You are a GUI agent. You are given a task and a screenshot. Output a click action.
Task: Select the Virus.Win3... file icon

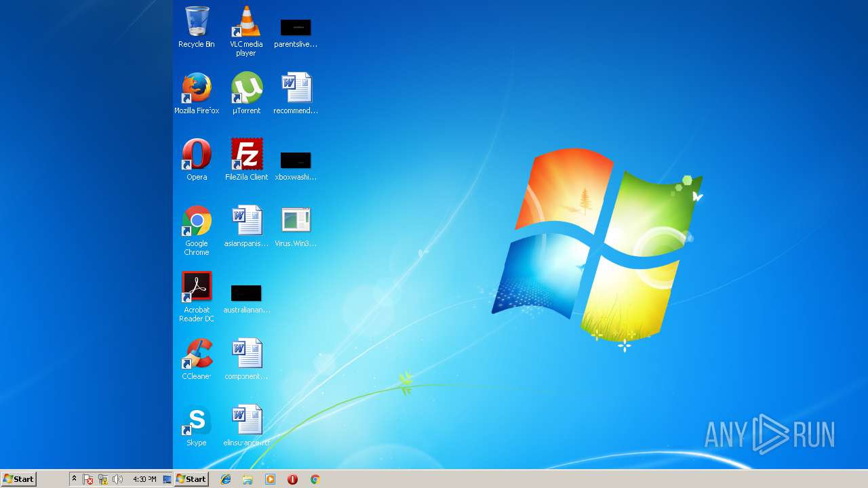click(296, 226)
